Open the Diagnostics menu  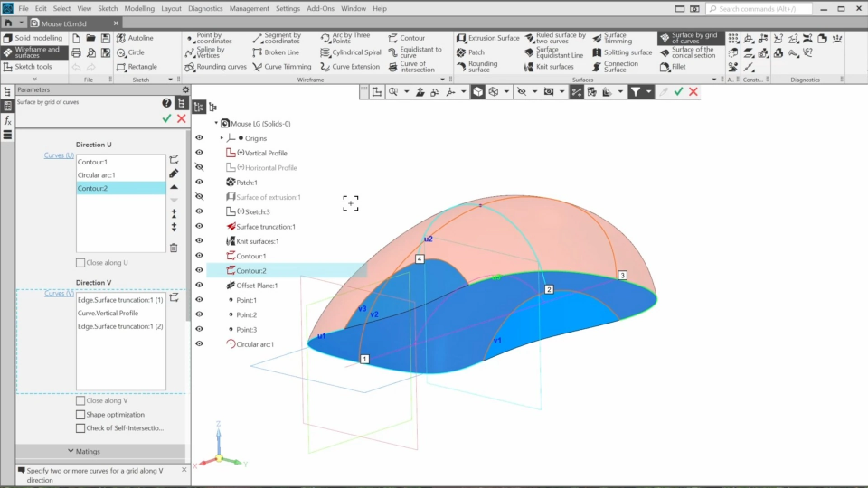tap(205, 8)
